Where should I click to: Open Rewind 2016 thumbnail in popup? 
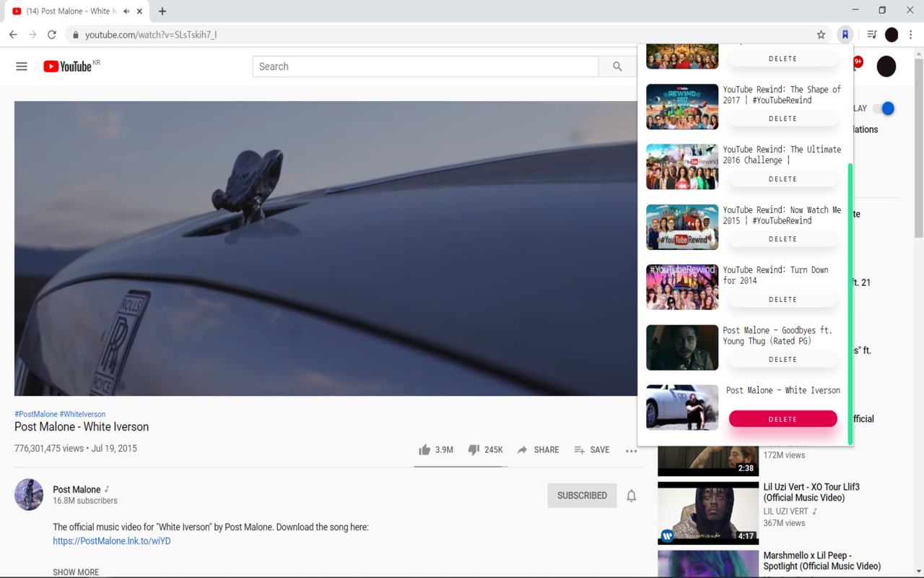682,166
